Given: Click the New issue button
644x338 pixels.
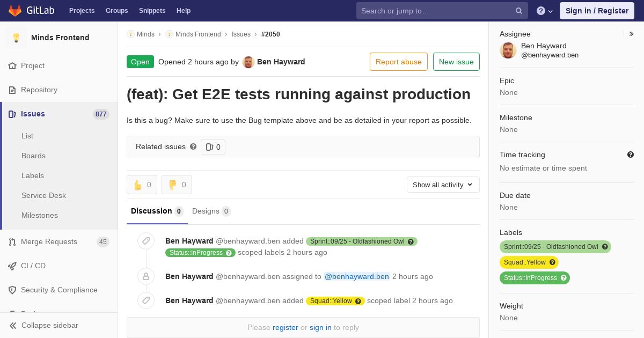Looking at the screenshot, I should point(456,62).
